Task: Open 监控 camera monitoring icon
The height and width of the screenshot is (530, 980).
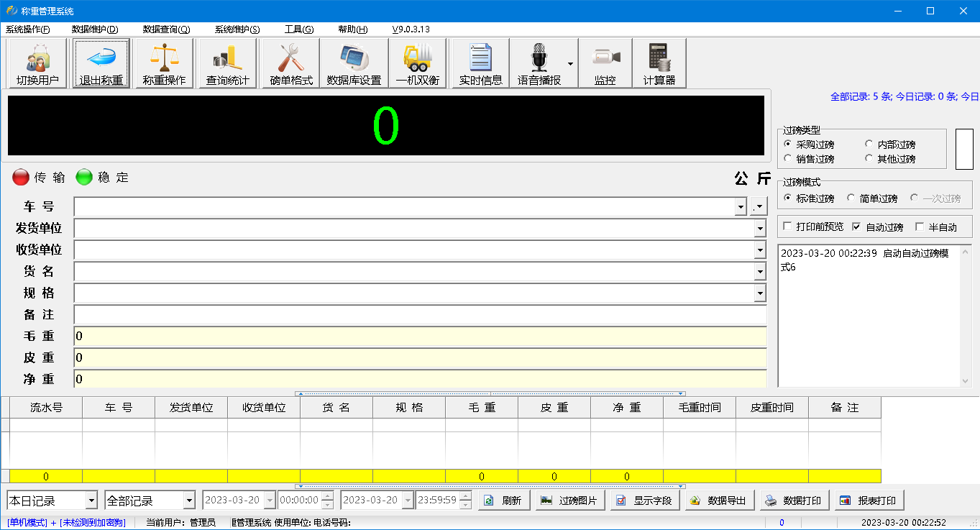Action: coord(605,63)
